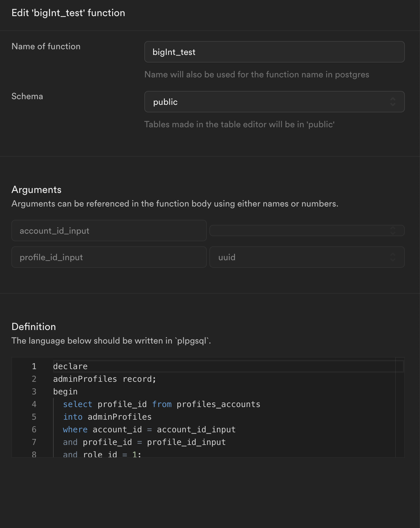Select the profile_id_input argument name field
Image resolution: width=420 pixels, height=528 pixels.
[x=109, y=257]
